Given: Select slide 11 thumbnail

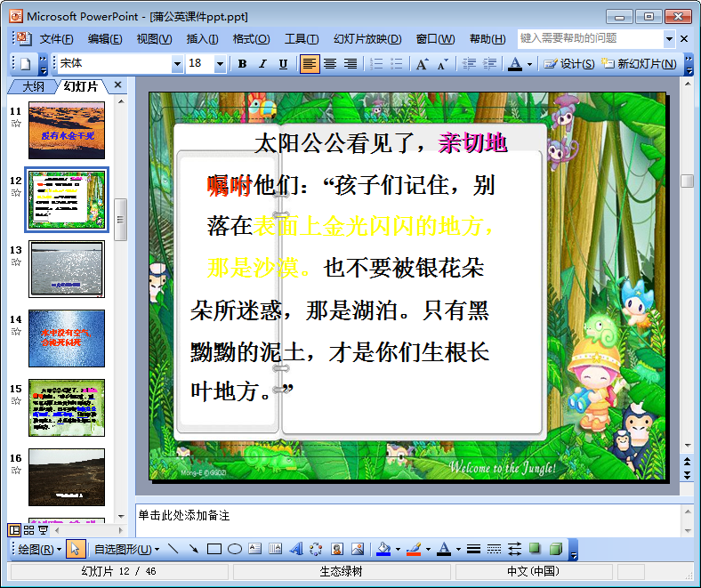Looking at the screenshot, I should (67, 130).
